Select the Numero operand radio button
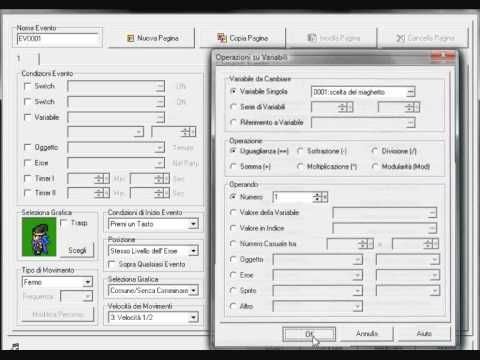Viewport: 480px width, 360px height. coord(233,197)
